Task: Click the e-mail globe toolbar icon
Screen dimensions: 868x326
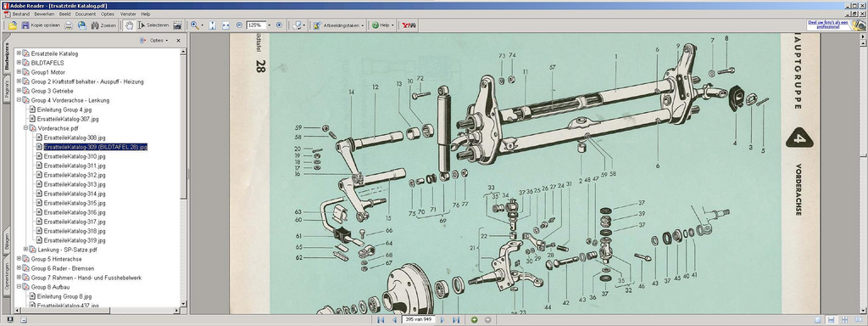Action: point(82,25)
